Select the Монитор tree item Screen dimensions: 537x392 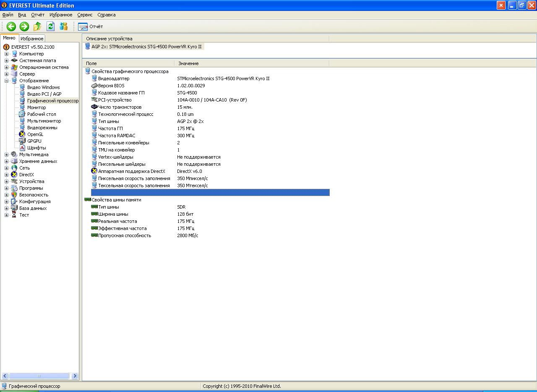[36, 107]
